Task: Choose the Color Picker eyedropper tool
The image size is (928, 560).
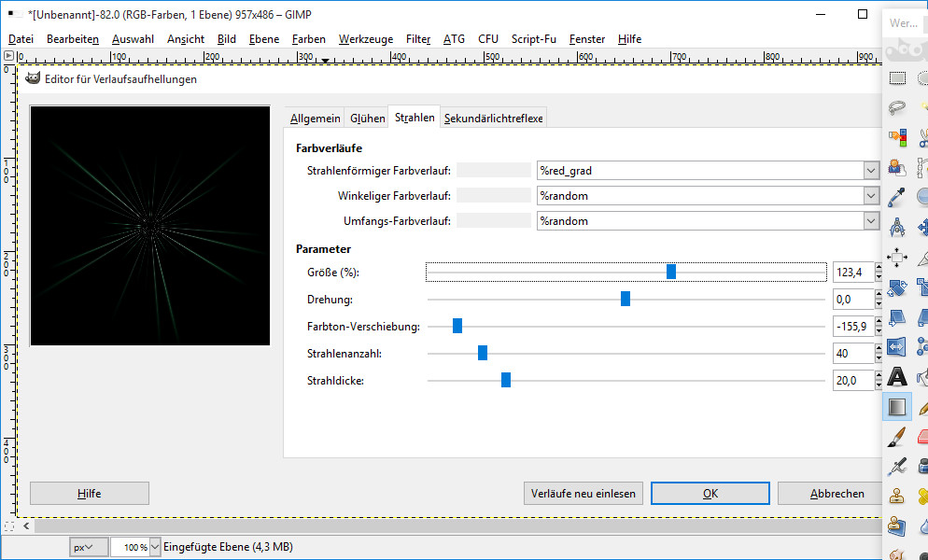Action: (x=897, y=197)
